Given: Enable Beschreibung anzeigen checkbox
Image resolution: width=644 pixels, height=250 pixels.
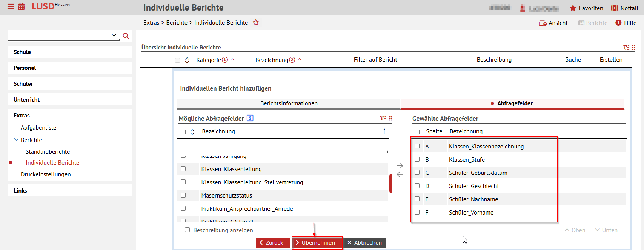Looking at the screenshot, I should pyautogui.click(x=187, y=230).
